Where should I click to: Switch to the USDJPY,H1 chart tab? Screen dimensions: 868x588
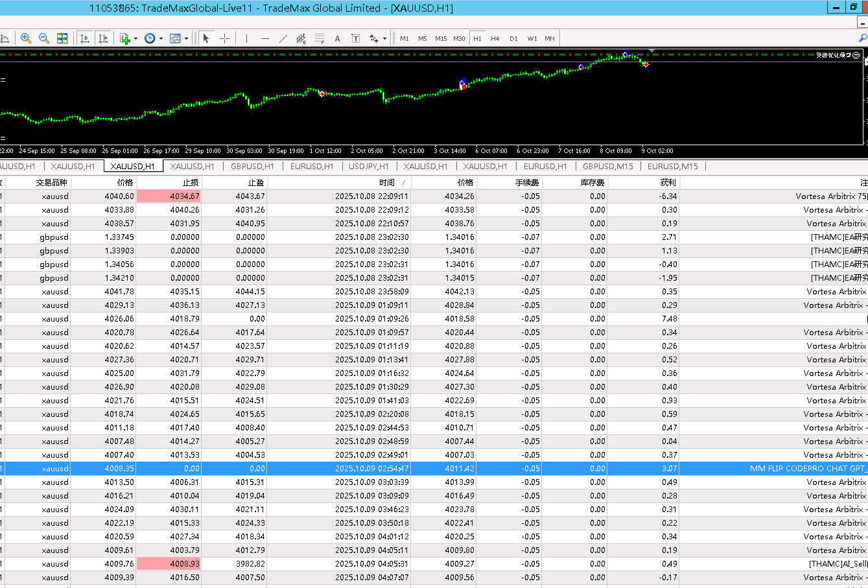[368, 167]
